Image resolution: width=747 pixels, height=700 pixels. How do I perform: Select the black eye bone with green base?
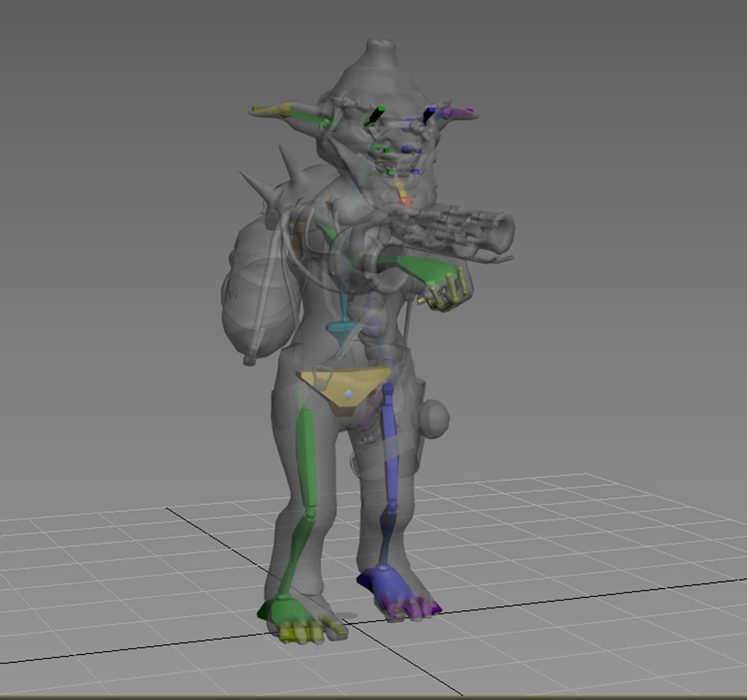[374, 116]
